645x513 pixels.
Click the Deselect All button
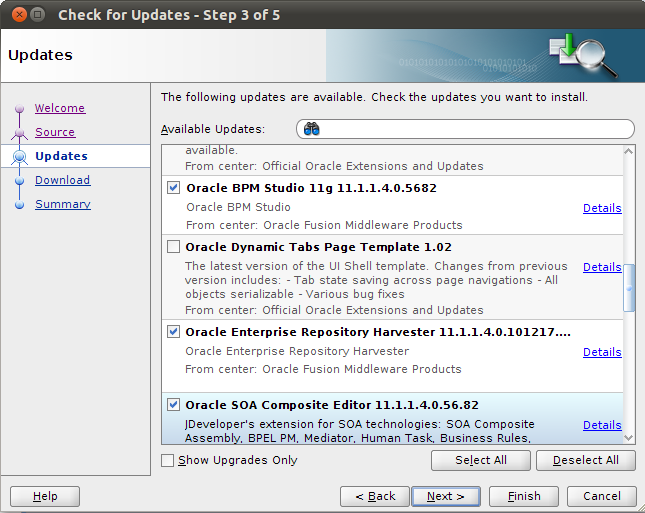pyautogui.click(x=586, y=460)
